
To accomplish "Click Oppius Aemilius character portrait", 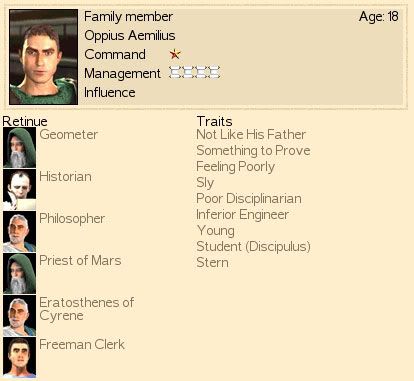I will (x=44, y=57).
